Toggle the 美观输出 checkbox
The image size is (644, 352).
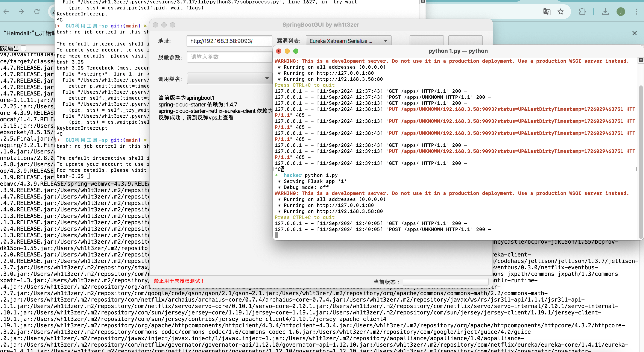[23, 48]
